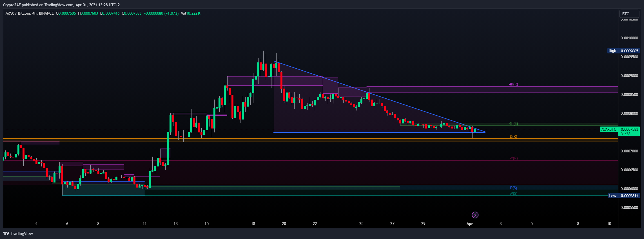Click the Vol 10.222 K volume value
The image size is (644, 239).
tap(191, 13)
